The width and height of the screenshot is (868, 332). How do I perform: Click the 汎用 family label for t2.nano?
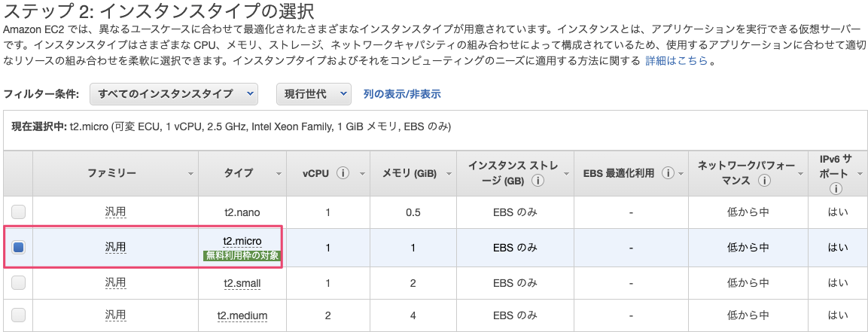115,212
